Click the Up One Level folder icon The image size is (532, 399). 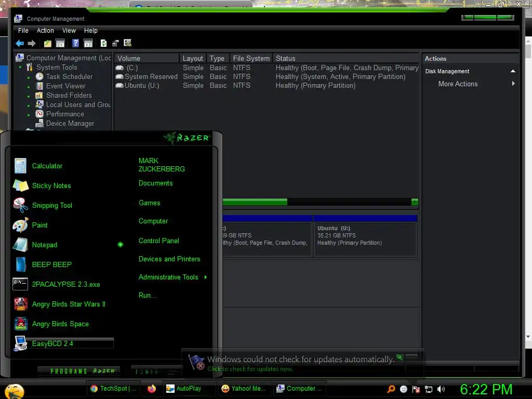click(x=48, y=43)
